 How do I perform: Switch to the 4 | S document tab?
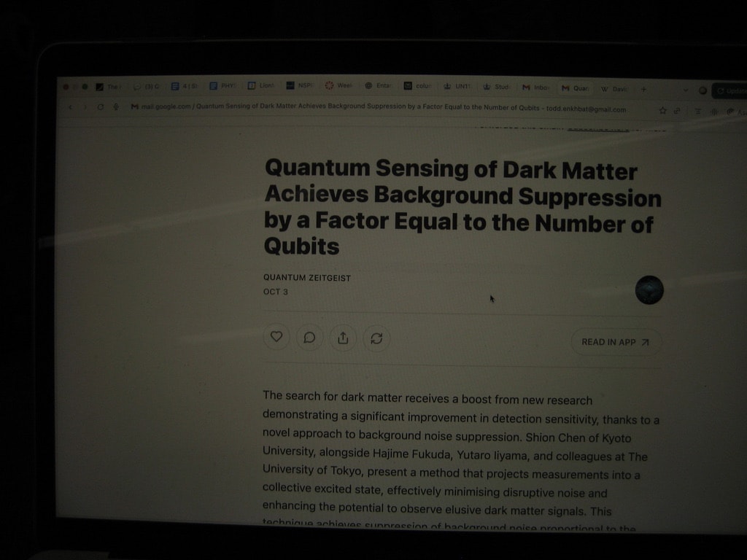184,86
